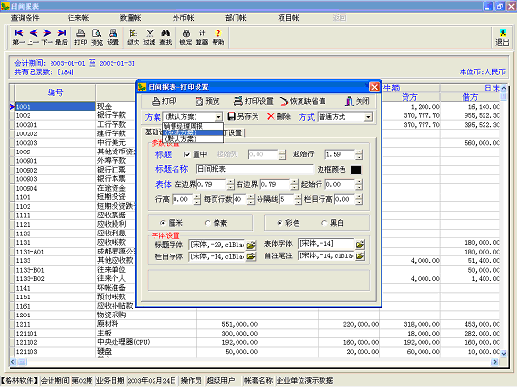Open font picker beside 附注尾注 field
The image size is (517, 387).
360,256
